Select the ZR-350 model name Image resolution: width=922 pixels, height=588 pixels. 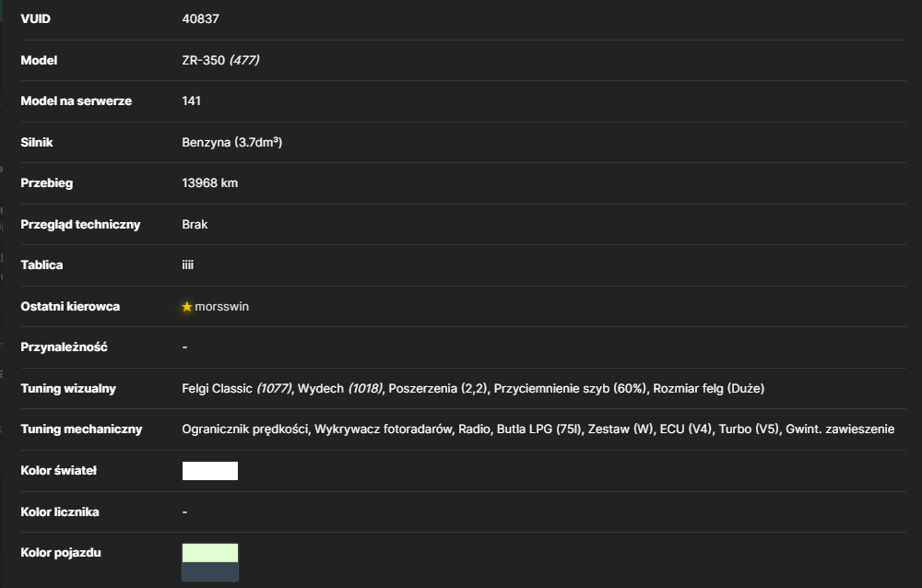(204, 60)
